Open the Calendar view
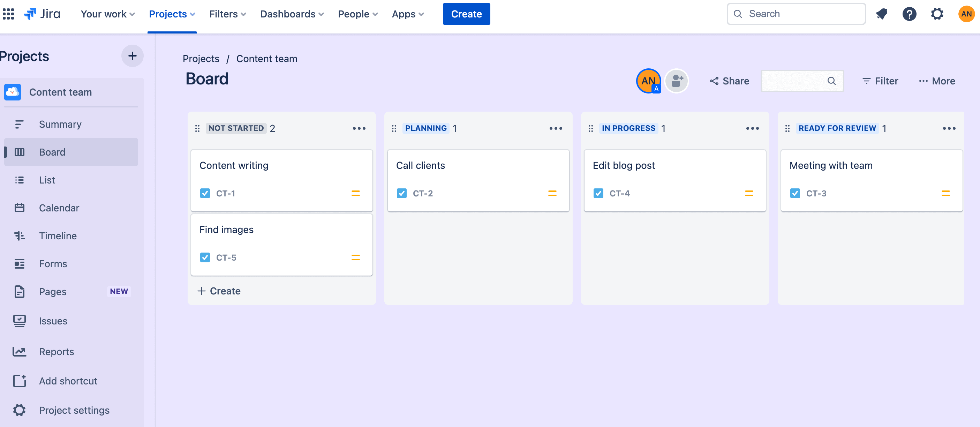The height and width of the screenshot is (427, 980). 59,208
